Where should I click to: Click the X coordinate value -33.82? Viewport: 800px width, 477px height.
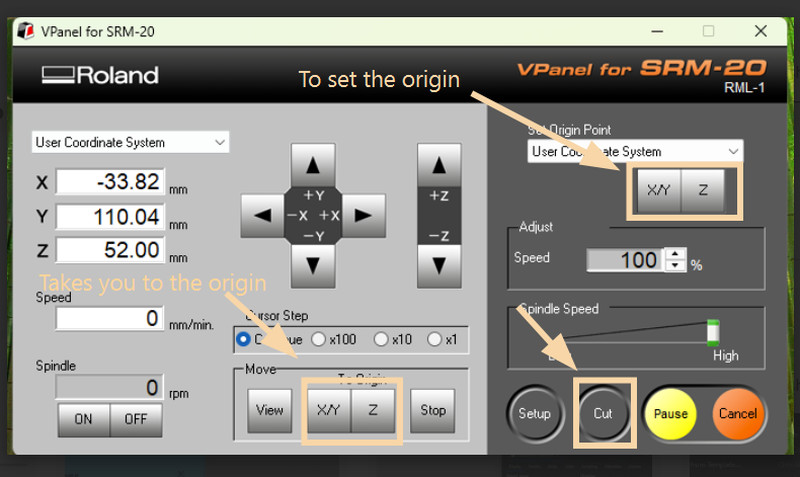(110, 182)
